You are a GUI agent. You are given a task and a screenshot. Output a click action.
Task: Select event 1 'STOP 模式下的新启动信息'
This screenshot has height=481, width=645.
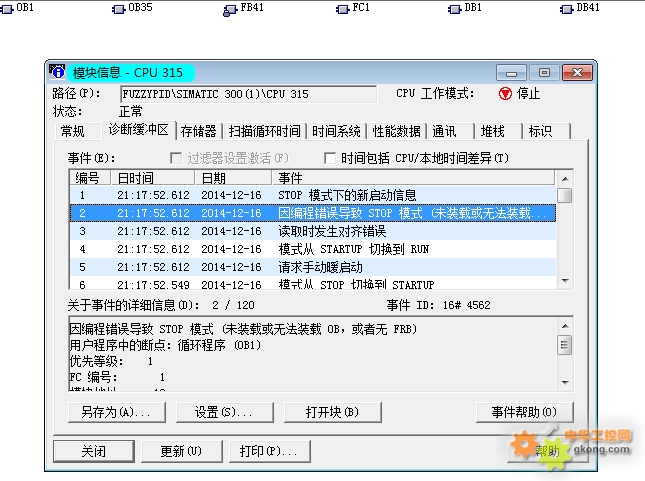pyautogui.click(x=313, y=195)
